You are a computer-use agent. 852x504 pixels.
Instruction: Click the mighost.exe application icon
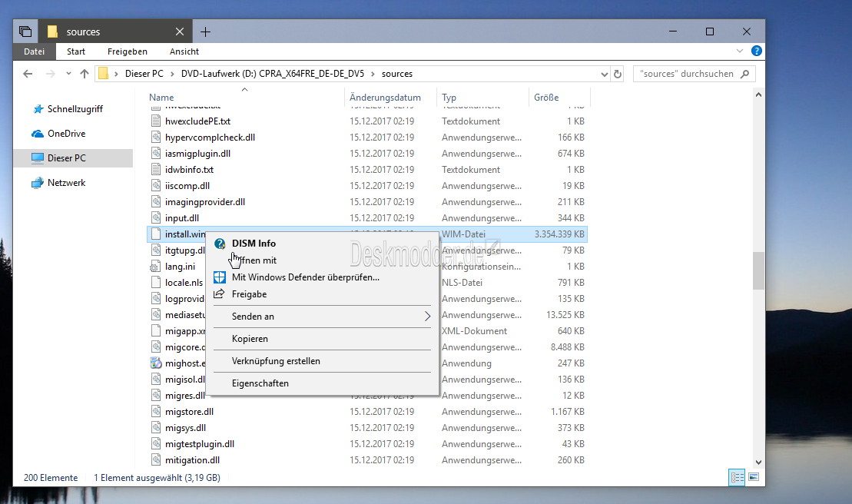[x=156, y=363]
